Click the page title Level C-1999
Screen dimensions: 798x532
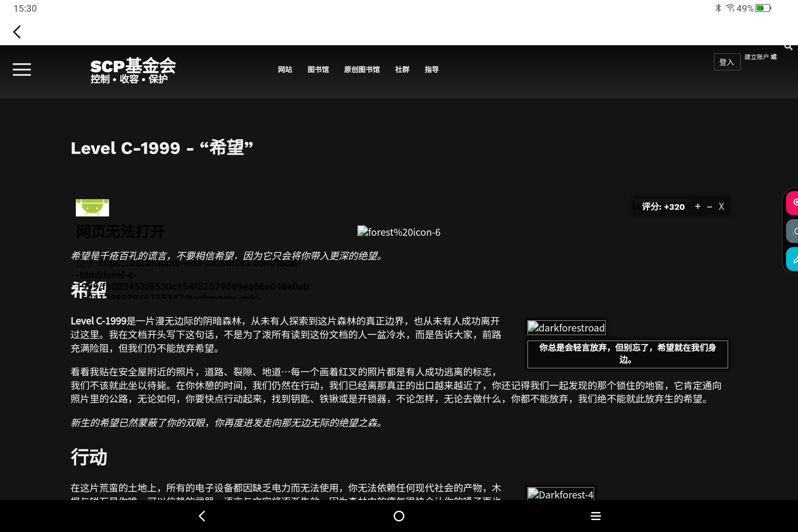point(162,148)
